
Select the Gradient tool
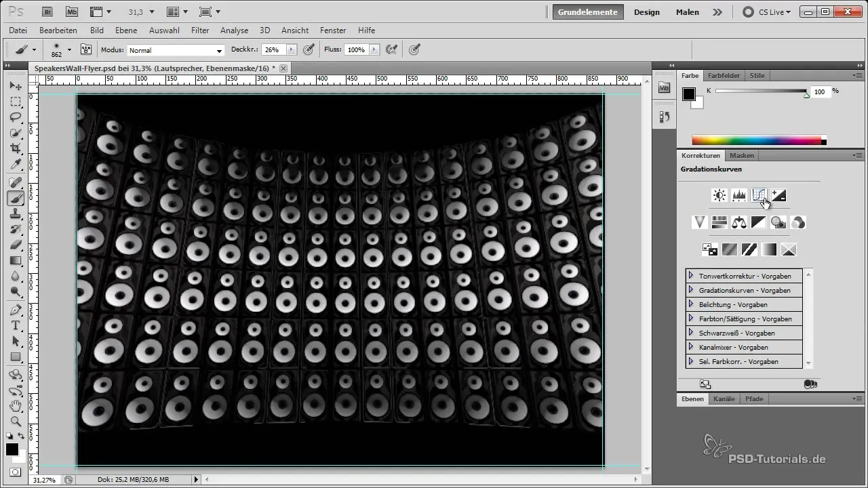[x=16, y=260]
